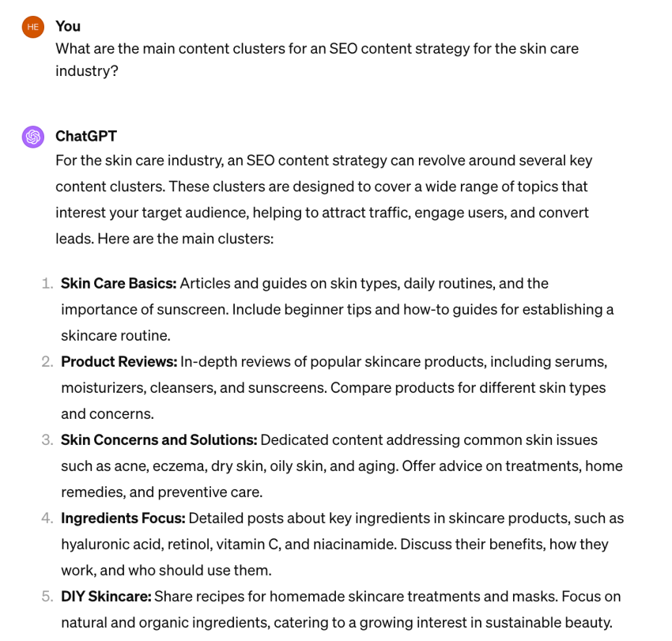Click the purple ChatGPT logo avatar
The width and height of the screenshot is (672, 641).
[33, 137]
